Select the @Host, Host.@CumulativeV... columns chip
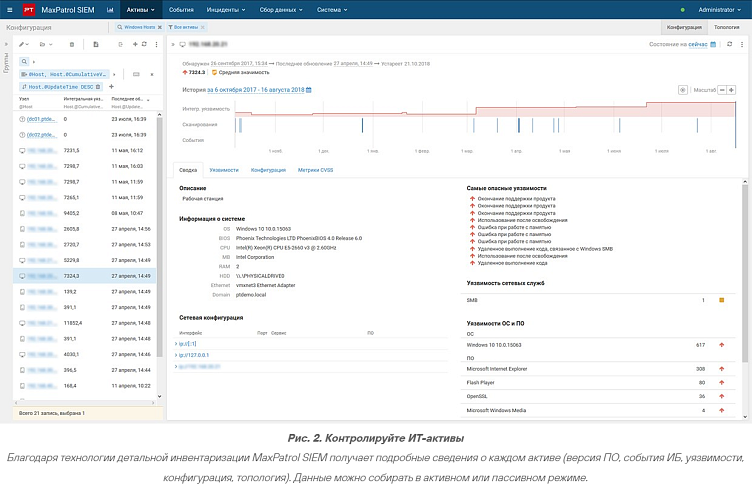Screen dimensions: 752x500 (x=64, y=74)
